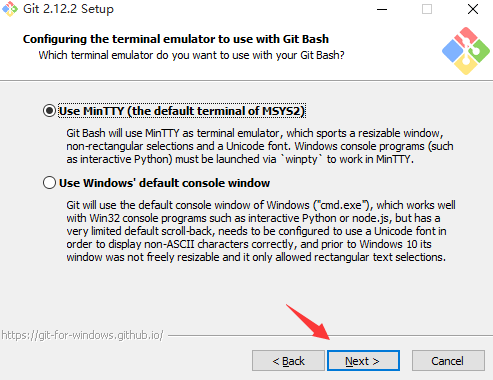Click the Git logo in the header
Screen dimensions: 493x380
point(466,51)
